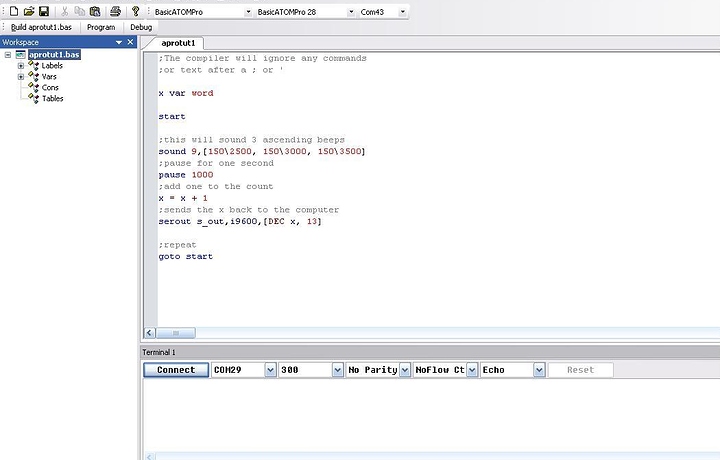Expand the Vars tree node
Image resolution: width=720 pixels, height=460 pixels.
point(21,77)
